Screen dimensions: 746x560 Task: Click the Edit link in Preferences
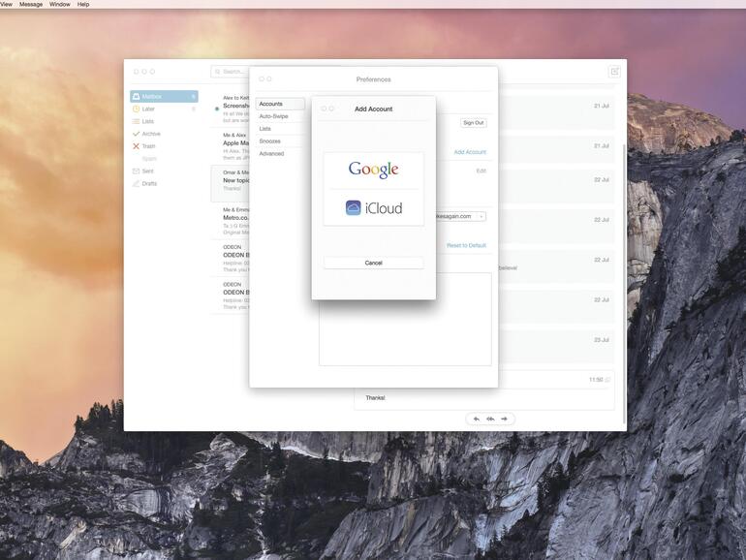click(481, 171)
